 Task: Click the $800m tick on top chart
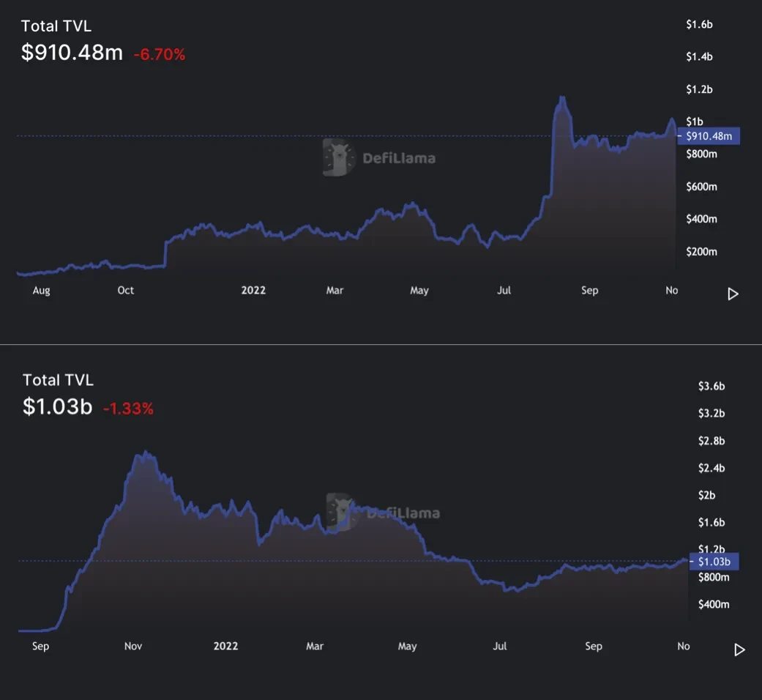pos(701,154)
